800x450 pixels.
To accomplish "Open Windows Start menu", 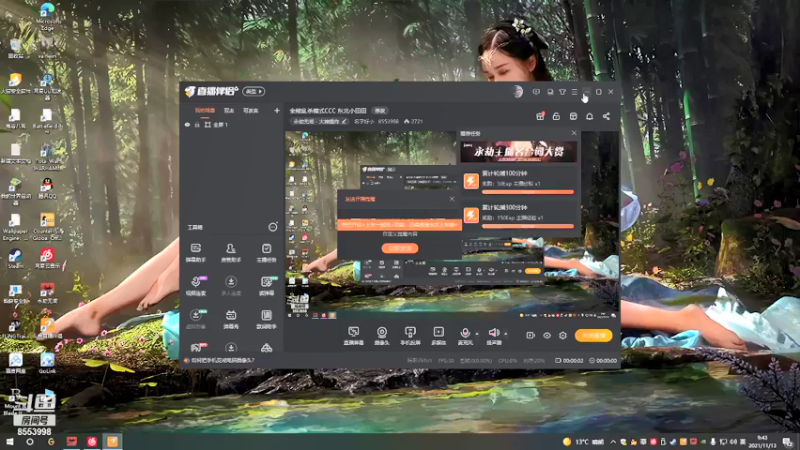I will (9, 442).
